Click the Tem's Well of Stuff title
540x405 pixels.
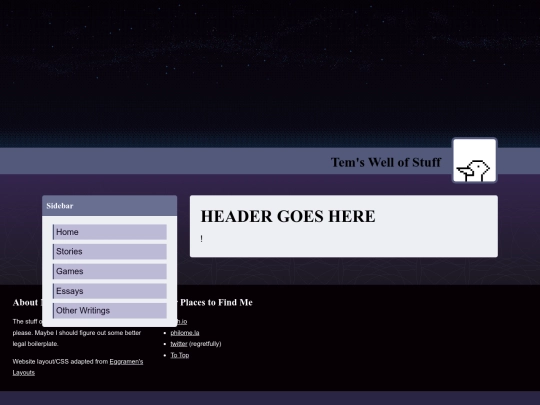coord(386,162)
